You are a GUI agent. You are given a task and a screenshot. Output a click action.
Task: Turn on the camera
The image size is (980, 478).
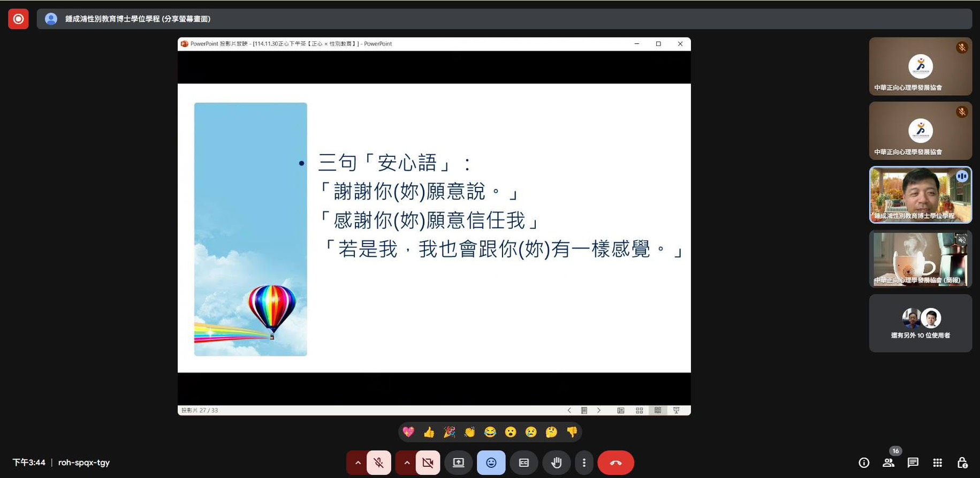pyautogui.click(x=428, y=462)
